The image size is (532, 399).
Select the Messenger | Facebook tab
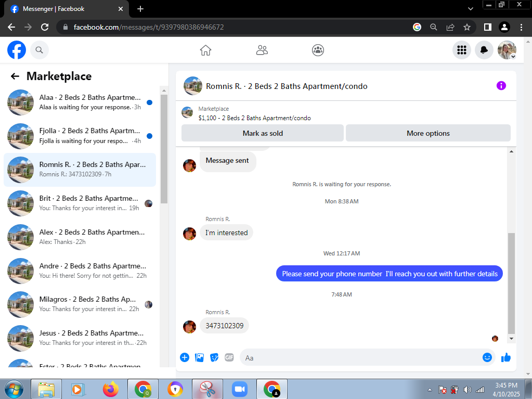click(x=66, y=9)
